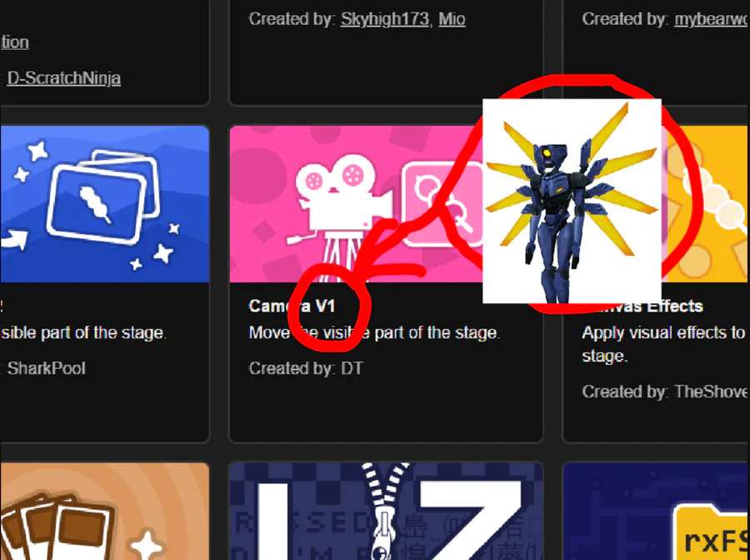The width and height of the screenshot is (750, 560).
Task: Click the yellow rxFS folder icon
Action: tap(712, 533)
